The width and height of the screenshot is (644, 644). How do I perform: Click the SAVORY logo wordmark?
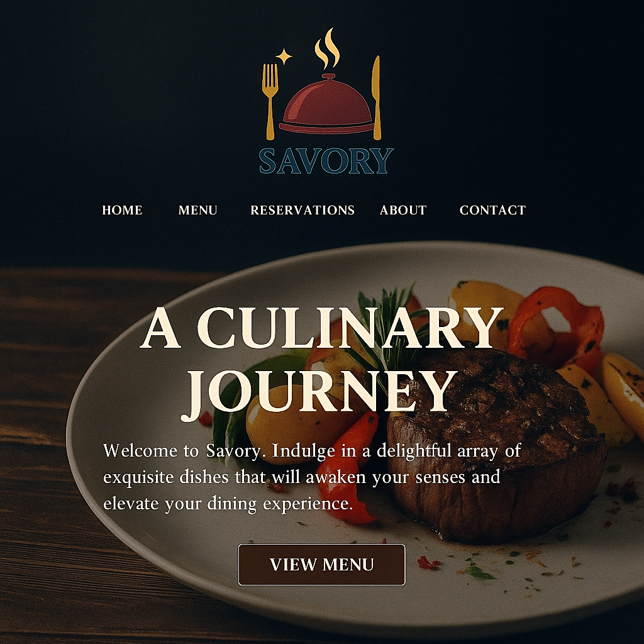click(x=326, y=160)
